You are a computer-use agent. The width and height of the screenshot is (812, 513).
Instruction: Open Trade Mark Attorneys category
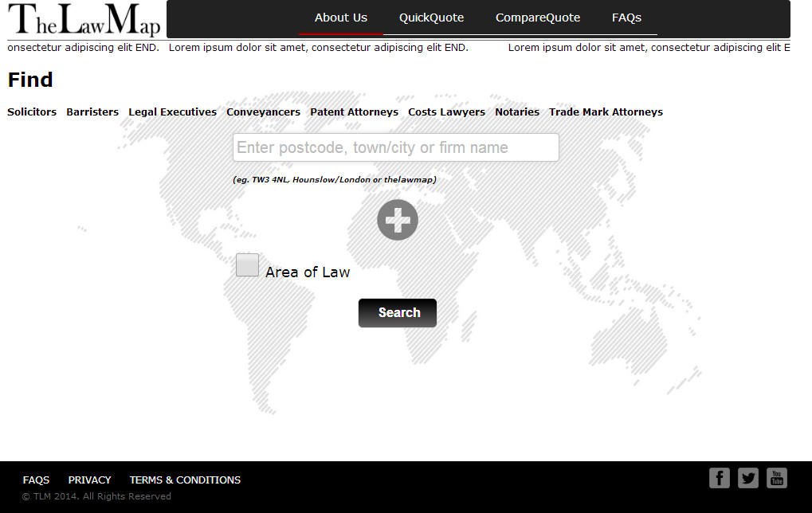click(606, 112)
